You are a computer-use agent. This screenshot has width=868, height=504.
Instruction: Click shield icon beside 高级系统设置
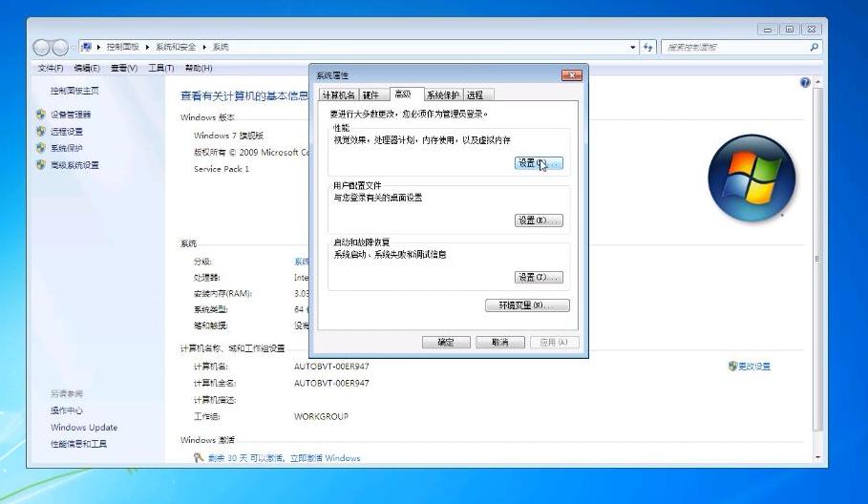[40, 165]
